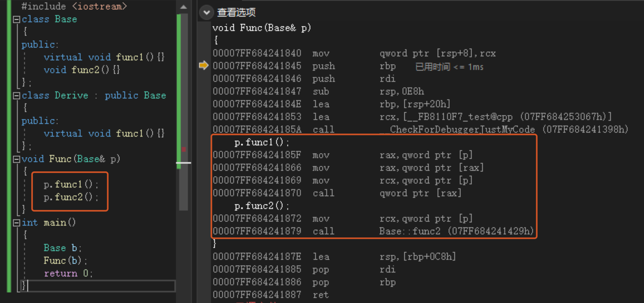Image resolution: width=644 pixels, height=303 pixels.
Task: Click the return 0; line
Action: [x=68, y=273]
